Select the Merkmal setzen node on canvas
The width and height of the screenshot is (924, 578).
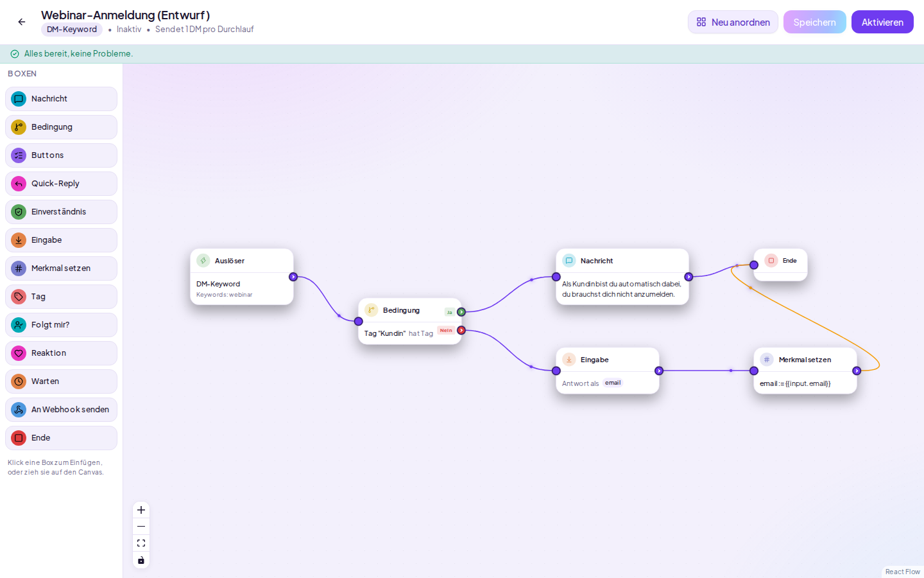click(x=805, y=371)
